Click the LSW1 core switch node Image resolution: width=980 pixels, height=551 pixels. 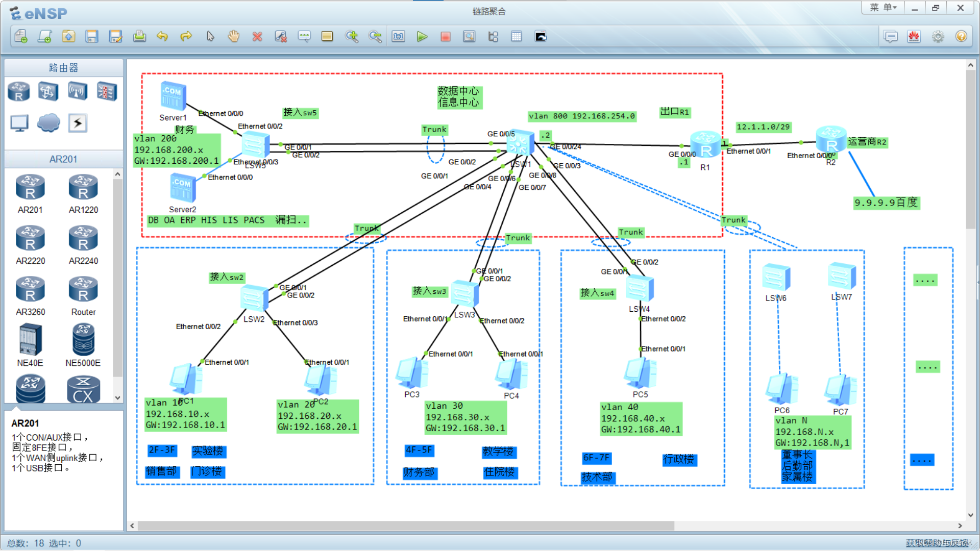pos(520,143)
